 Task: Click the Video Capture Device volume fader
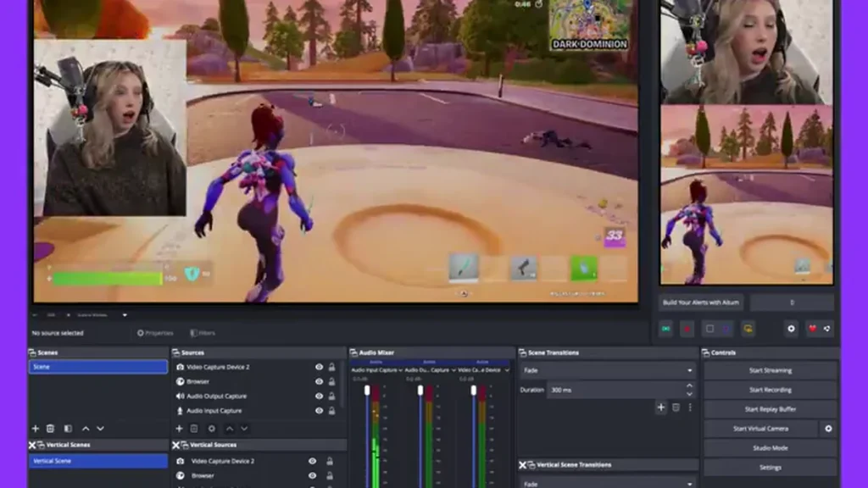[473, 391]
